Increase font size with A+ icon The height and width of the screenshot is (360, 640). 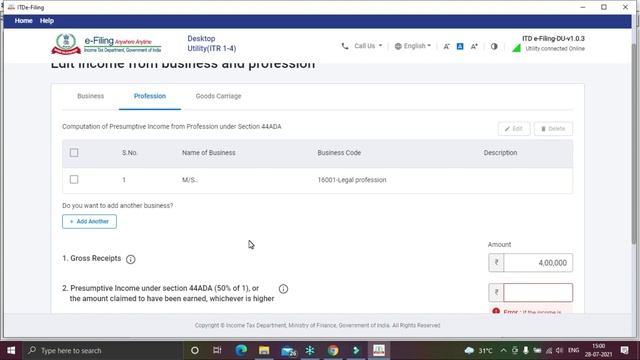coord(474,47)
